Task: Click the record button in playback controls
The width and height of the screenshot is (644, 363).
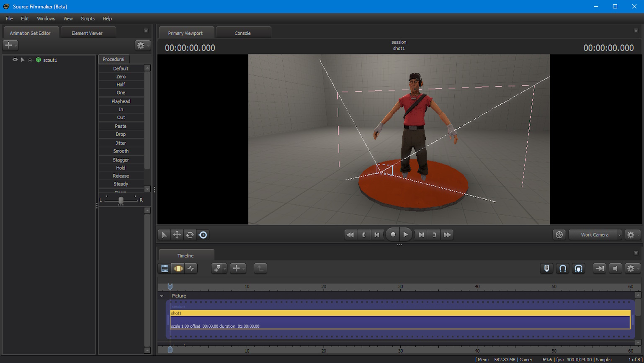Action: tap(392, 234)
